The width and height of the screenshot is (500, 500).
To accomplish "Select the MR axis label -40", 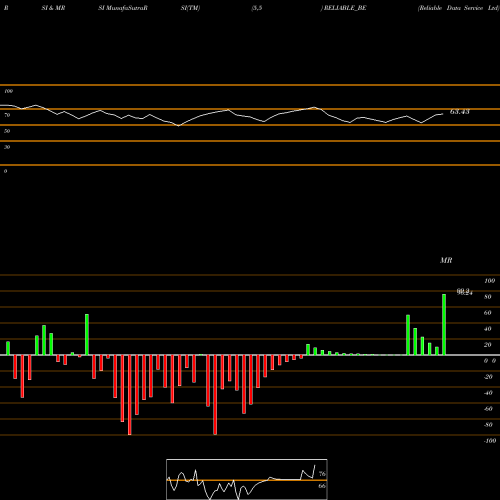I will coord(488,393).
